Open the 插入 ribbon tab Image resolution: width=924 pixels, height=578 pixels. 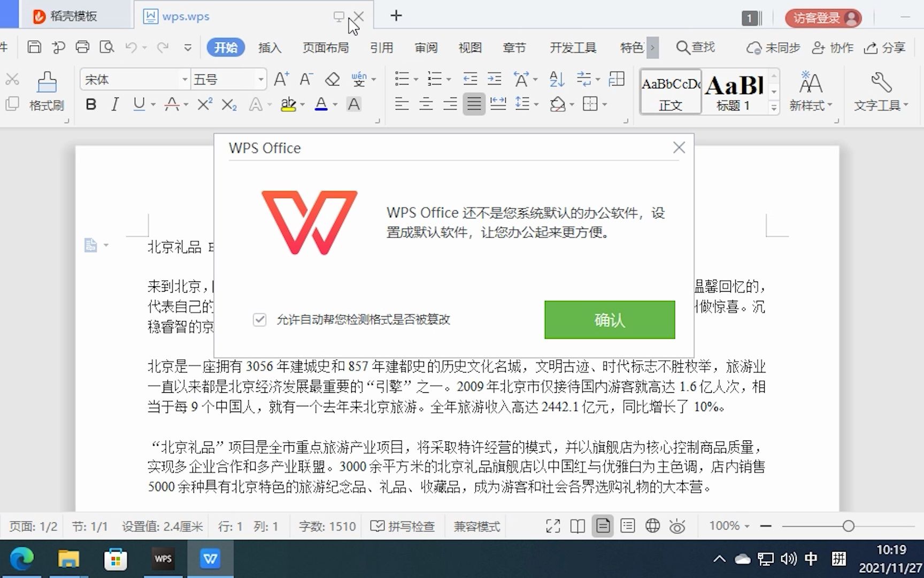269,48
